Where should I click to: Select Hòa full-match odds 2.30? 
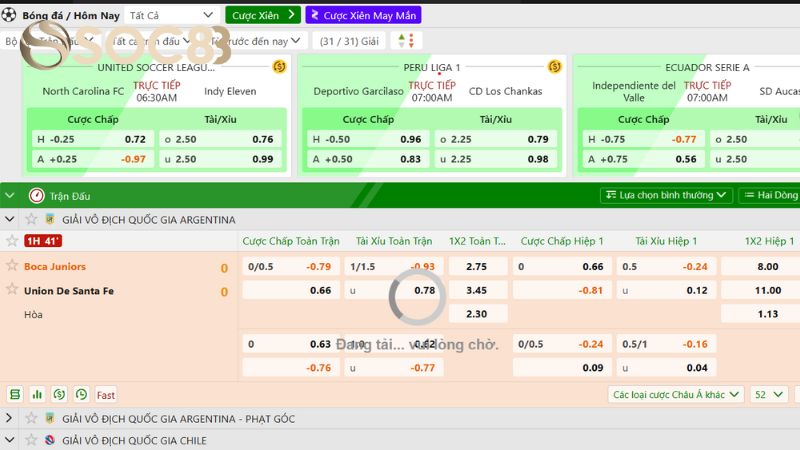click(478, 314)
